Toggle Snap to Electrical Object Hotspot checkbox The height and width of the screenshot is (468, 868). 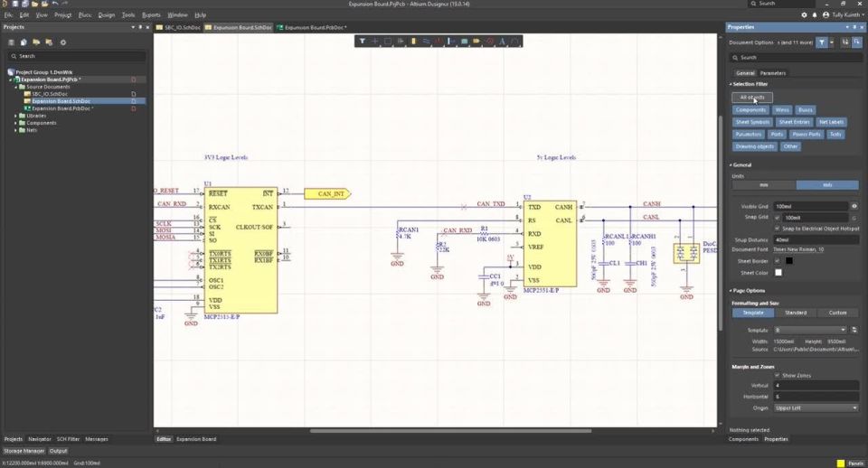pyautogui.click(x=778, y=228)
